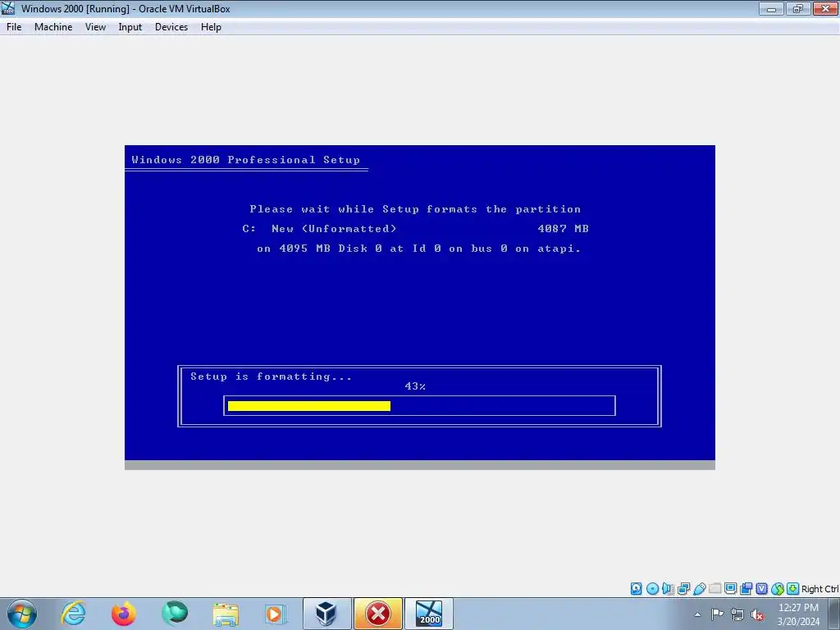Image resolution: width=840 pixels, height=630 pixels.
Task: Show hidden system tray icons
Action: click(697, 614)
